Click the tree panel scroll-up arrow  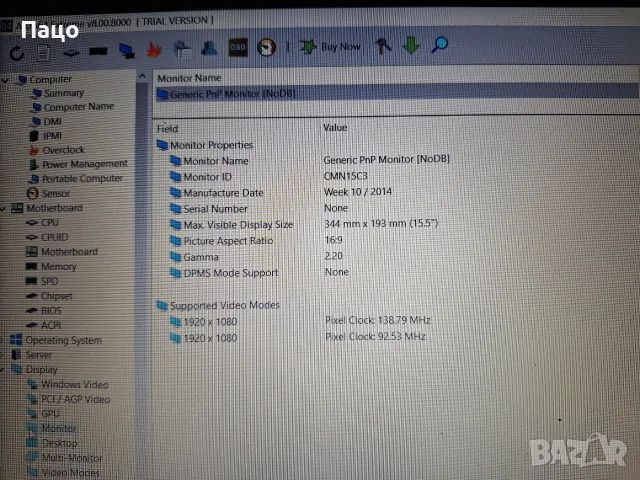(x=142, y=76)
